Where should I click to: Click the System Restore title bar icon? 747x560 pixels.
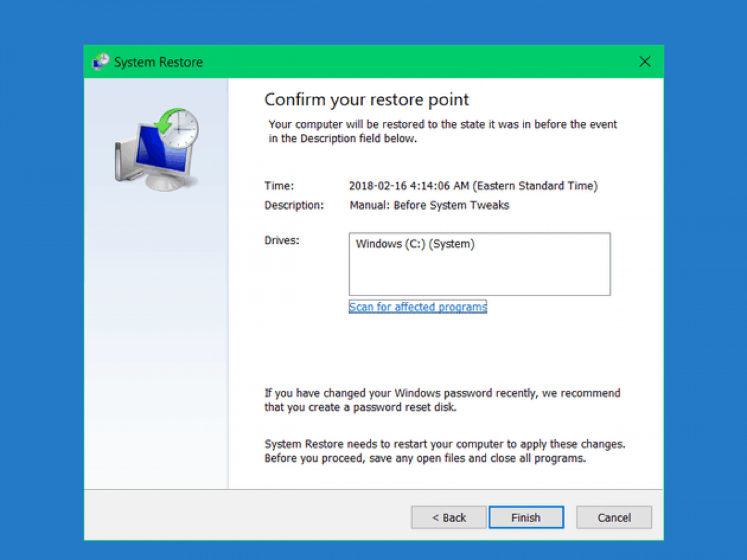coord(100,62)
